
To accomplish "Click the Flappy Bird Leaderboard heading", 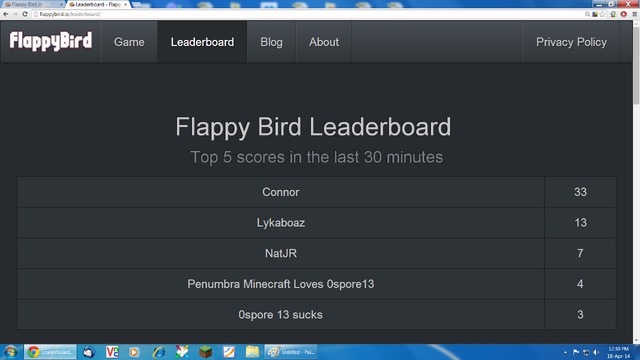I will pos(313,127).
